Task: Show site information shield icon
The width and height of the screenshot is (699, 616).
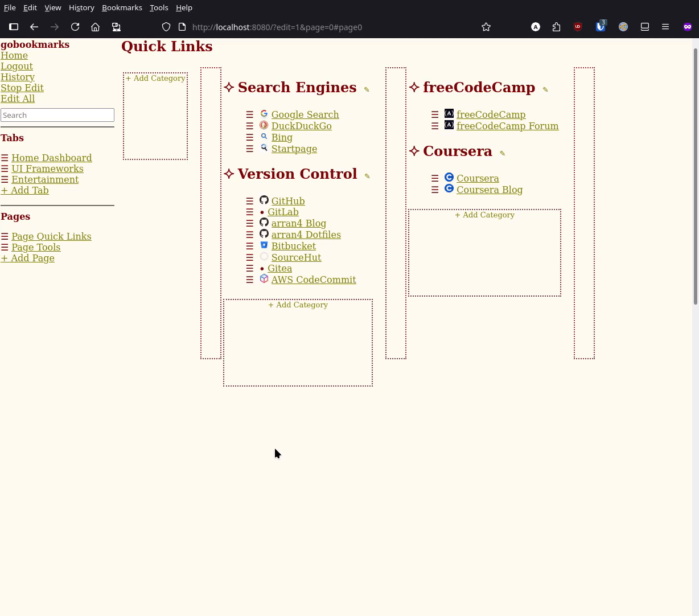Action: pyautogui.click(x=166, y=27)
